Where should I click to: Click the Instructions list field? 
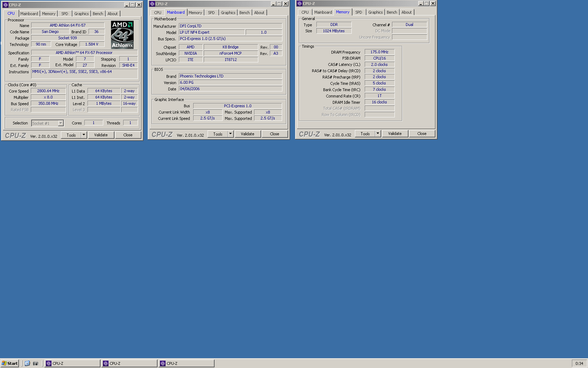[84, 74]
